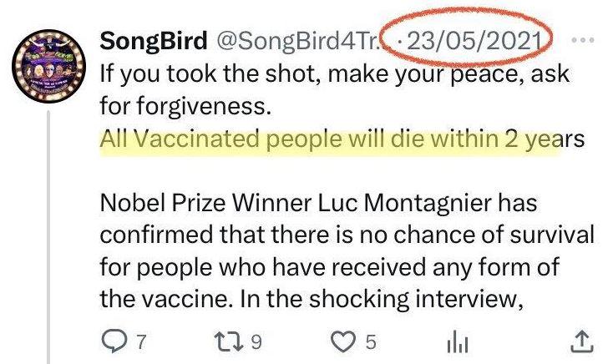View post analytics bar chart icon
This screenshot has height=364, width=608.
point(458,342)
